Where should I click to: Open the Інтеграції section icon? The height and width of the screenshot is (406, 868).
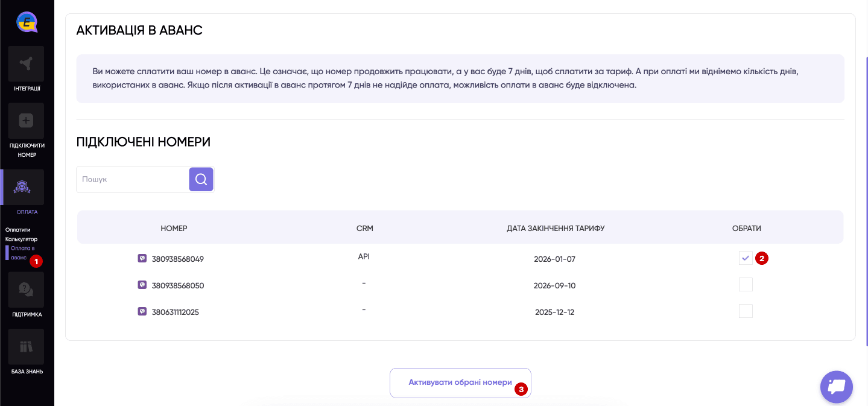[27, 63]
